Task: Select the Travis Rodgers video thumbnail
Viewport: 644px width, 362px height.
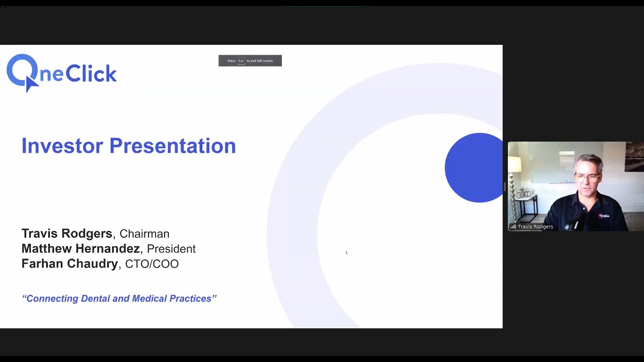Action: [x=576, y=187]
